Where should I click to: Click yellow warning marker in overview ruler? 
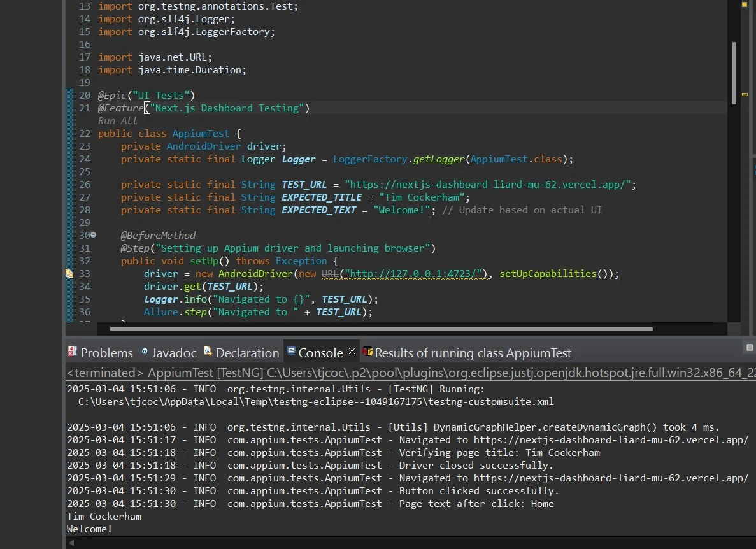745,95
